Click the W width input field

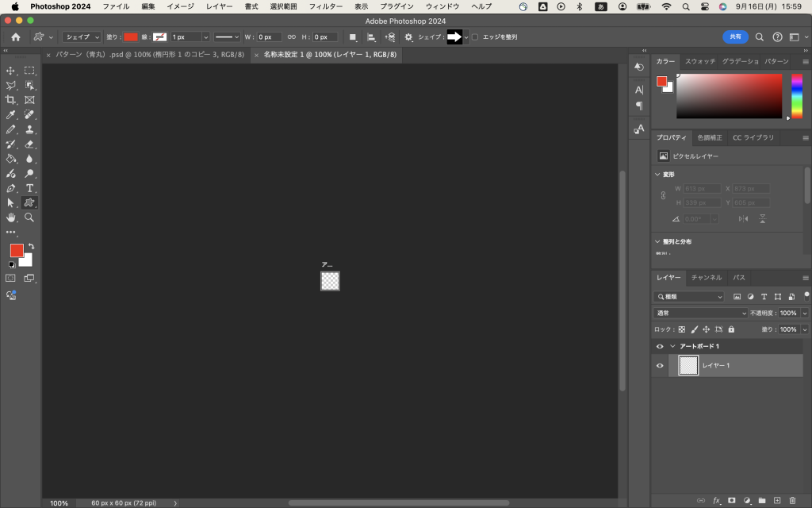tap(269, 37)
